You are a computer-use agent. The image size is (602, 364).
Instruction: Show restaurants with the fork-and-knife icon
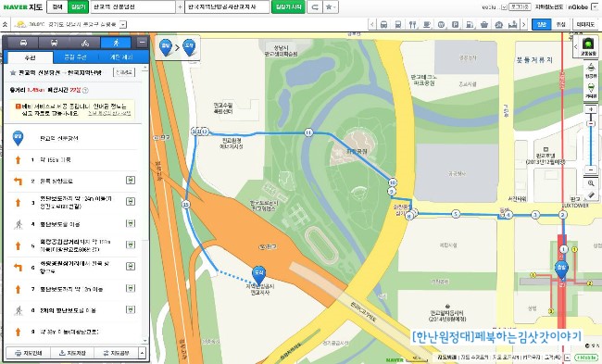pyautogui.click(x=412, y=25)
